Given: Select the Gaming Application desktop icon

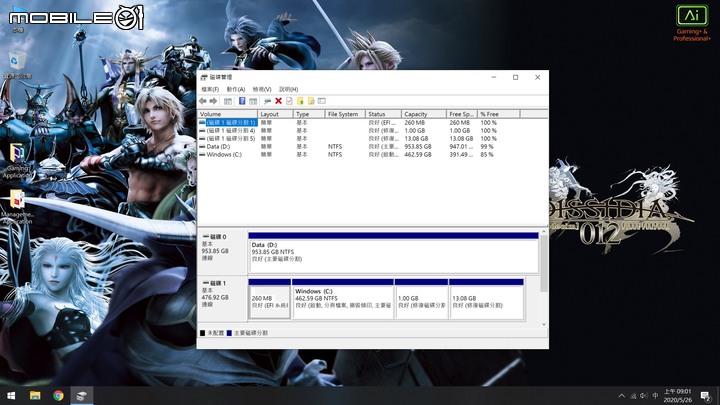Looking at the screenshot, I should pyautogui.click(x=17, y=161).
